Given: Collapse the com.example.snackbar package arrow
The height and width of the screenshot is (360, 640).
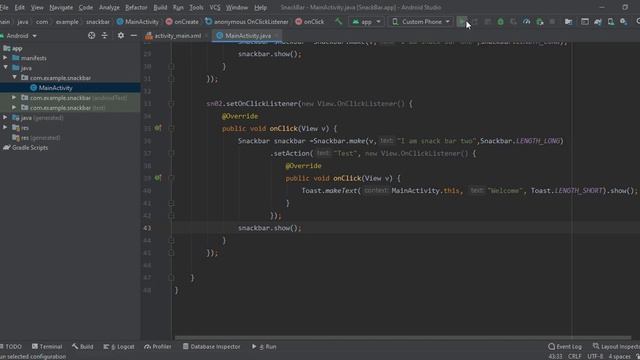Looking at the screenshot, I should (14, 78).
